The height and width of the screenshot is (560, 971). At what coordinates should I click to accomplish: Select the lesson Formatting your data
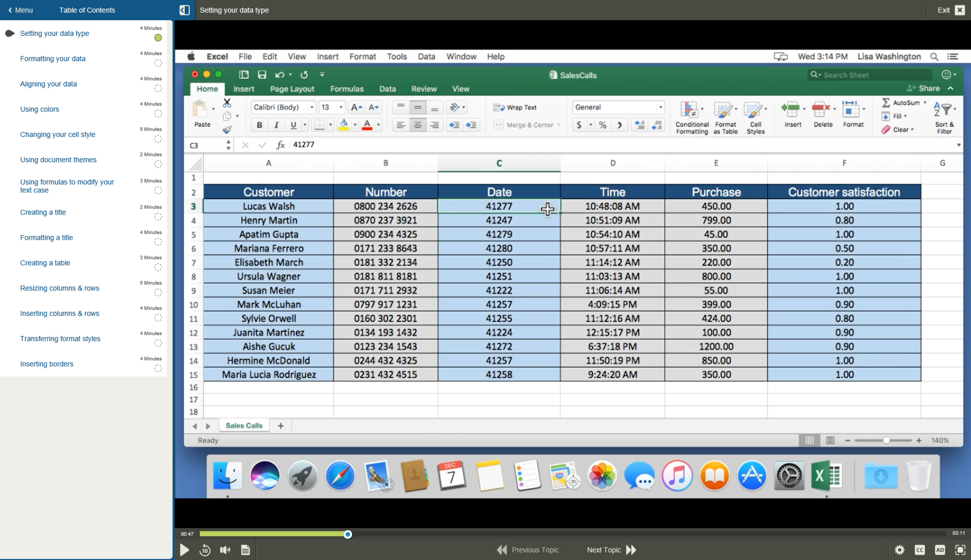[52, 59]
